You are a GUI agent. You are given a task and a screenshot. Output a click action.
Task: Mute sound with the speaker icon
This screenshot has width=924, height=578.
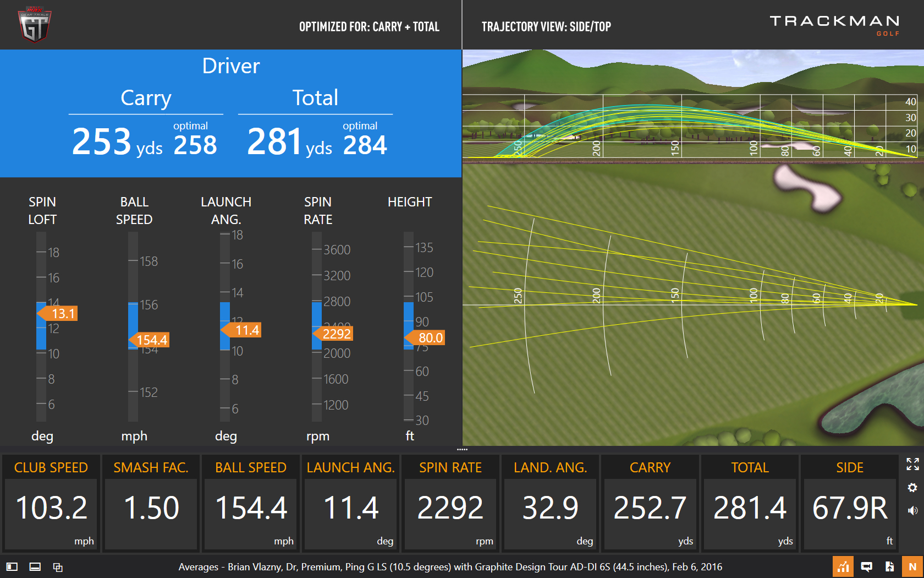[x=912, y=511]
